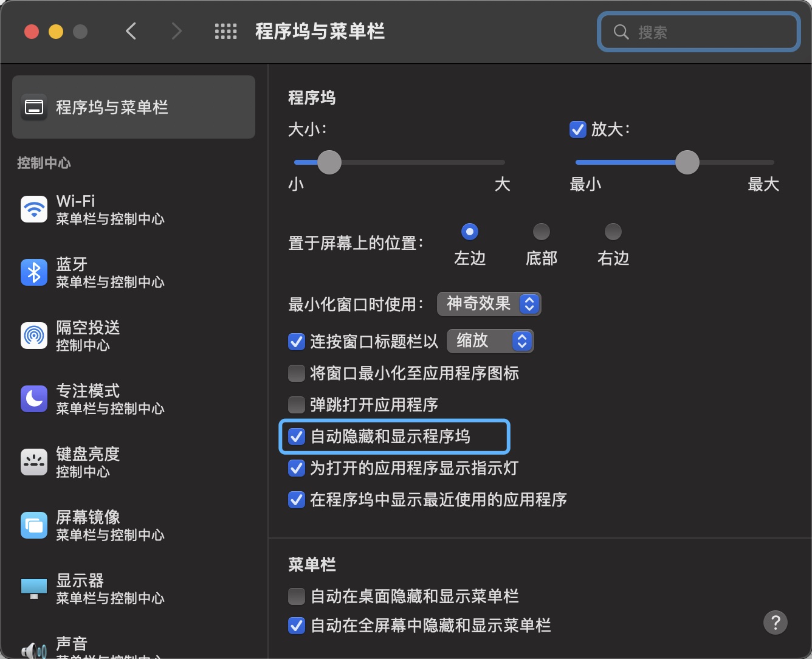Disable the auto-hide Dock (自动隐藏和显示程序坞) checkbox
The image size is (812, 659).
click(297, 436)
